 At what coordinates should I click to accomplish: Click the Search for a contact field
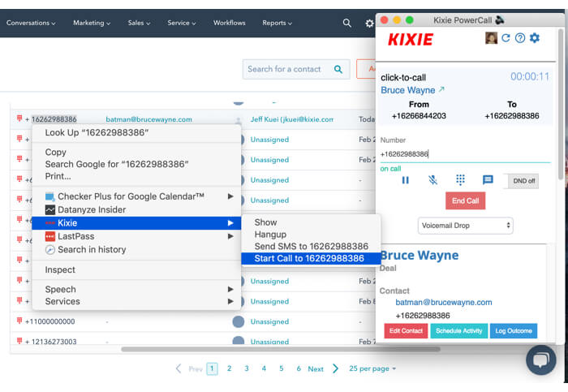296,69
